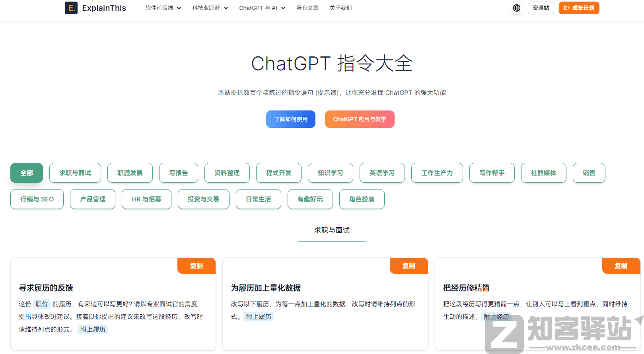Copy the 把经历修精简 prompt

click(x=621, y=266)
